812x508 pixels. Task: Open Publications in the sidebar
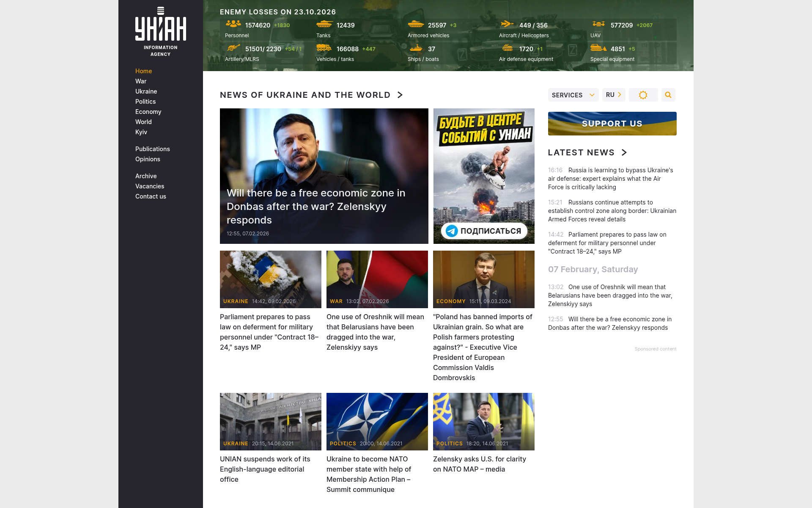coord(153,149)
